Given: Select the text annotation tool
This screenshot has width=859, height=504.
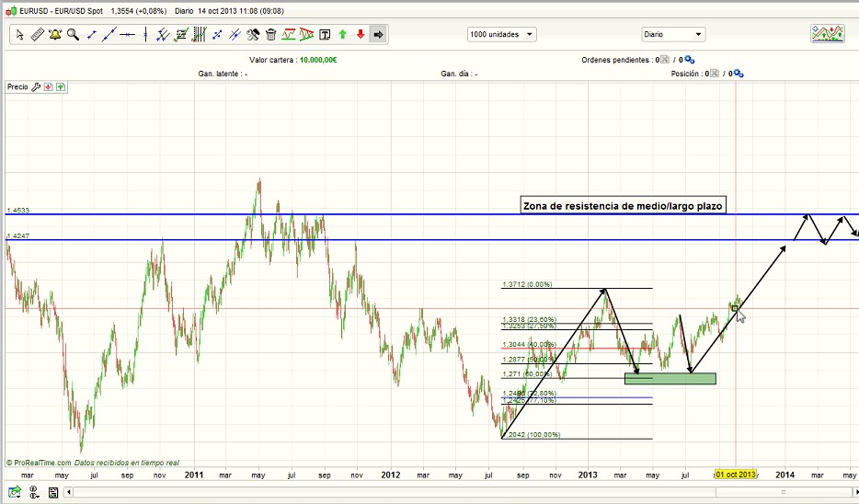Looking at the screenshot, I should (325, 35).
